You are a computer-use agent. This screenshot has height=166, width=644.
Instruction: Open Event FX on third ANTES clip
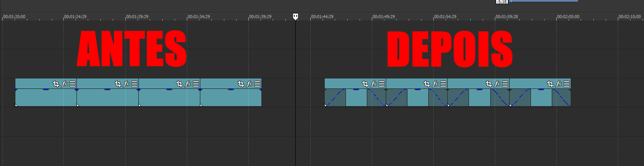188,84
